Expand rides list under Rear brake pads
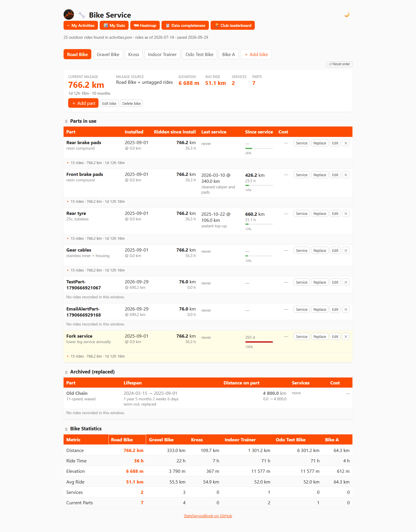Viewport: 416px width, 532px height. [96, 163]
